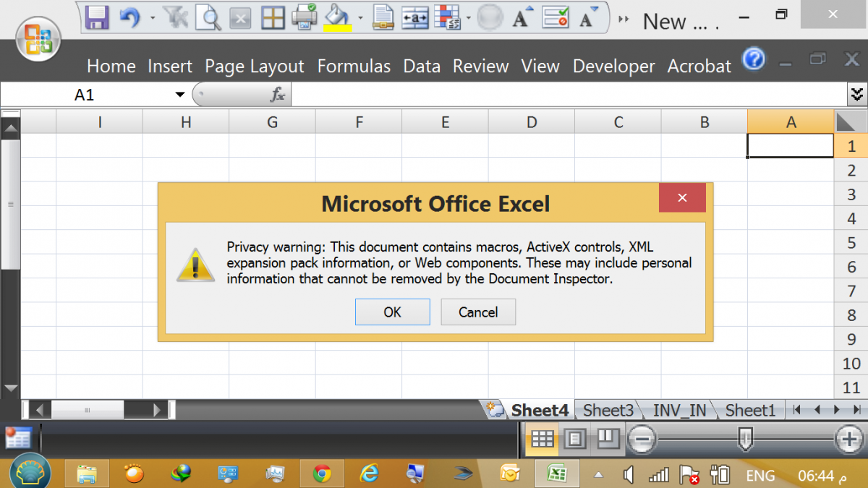The width and height of the screenshot is (868, 488).
Task: Open the Undo history dropdown arrow
Action: click(152, 17)
